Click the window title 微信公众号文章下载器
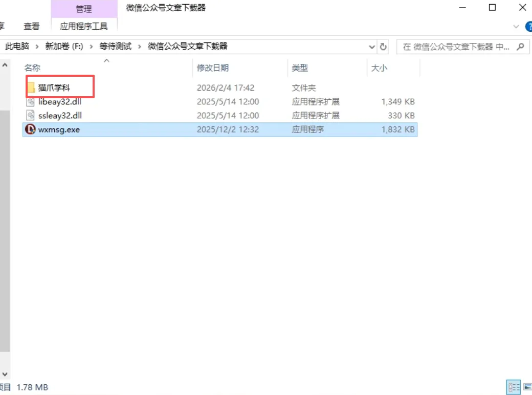This screenshot has height=395, width=532. 166,8
